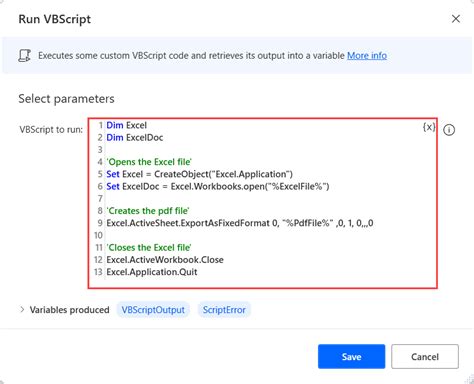Select the VBScriptOutput variable chip
474x384 pixels.
point(153,310)
